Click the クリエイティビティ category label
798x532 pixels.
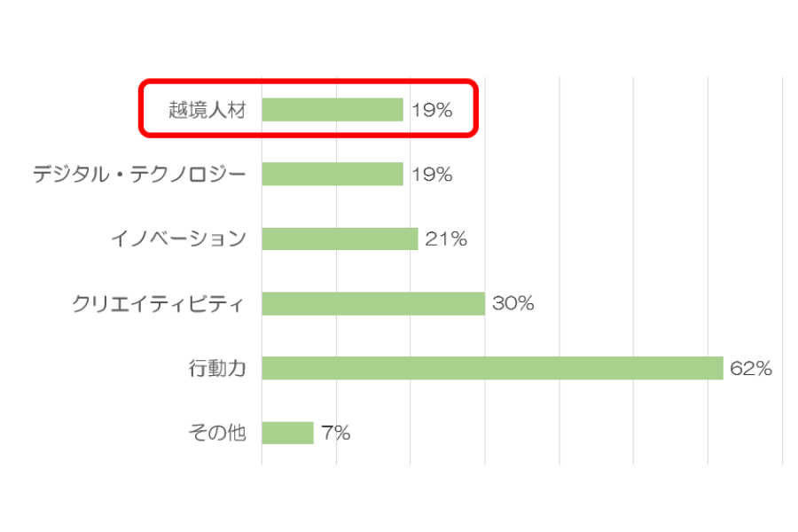tap(159, 304)
